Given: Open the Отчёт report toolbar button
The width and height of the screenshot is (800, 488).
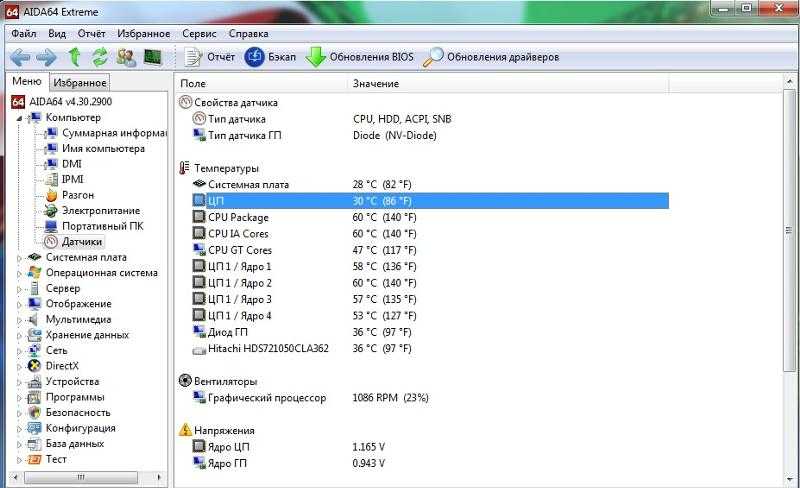Looking at the screenshot, I should pos(210,57).
